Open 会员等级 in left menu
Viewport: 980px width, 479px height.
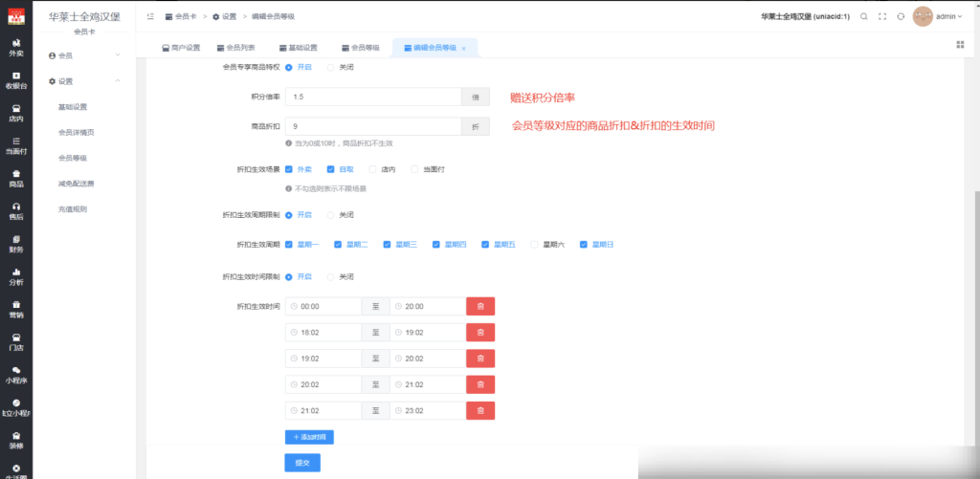73,158
